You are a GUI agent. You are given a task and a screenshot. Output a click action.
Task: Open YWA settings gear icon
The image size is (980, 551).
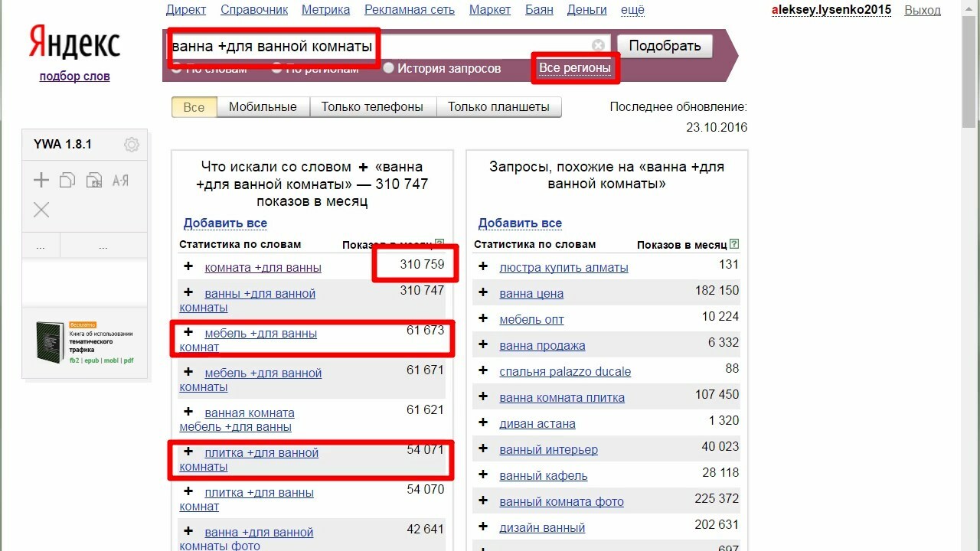pyautogui.click(x=132, y=145)
